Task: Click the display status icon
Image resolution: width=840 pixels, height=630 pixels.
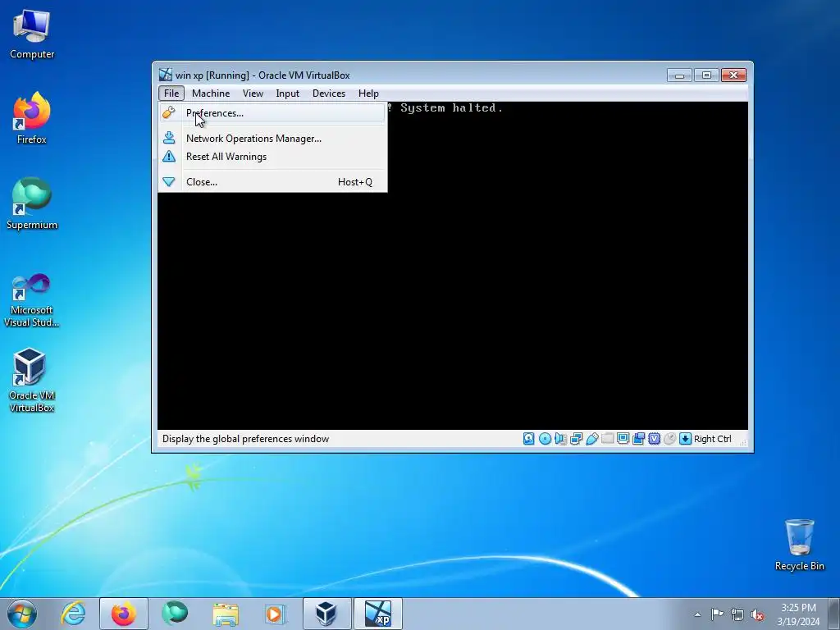Action: coord(623,439)
